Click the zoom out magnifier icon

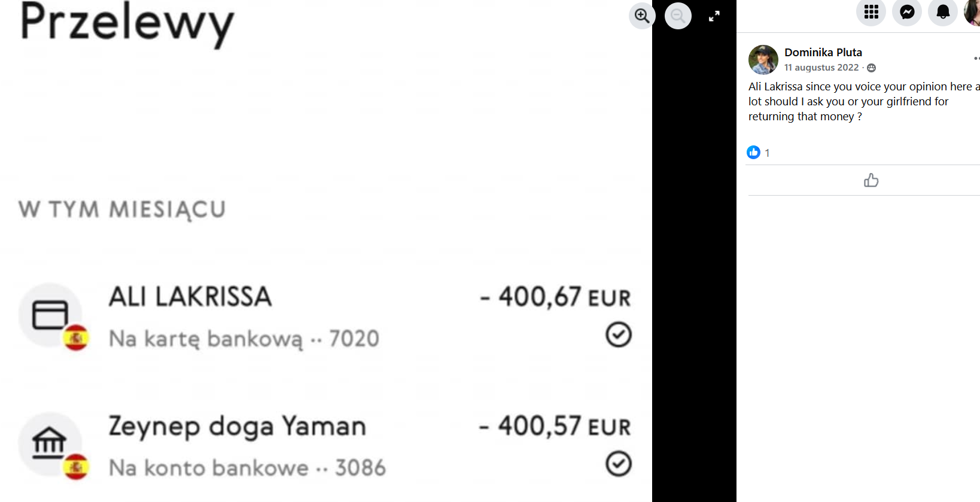tap(678, 16)
